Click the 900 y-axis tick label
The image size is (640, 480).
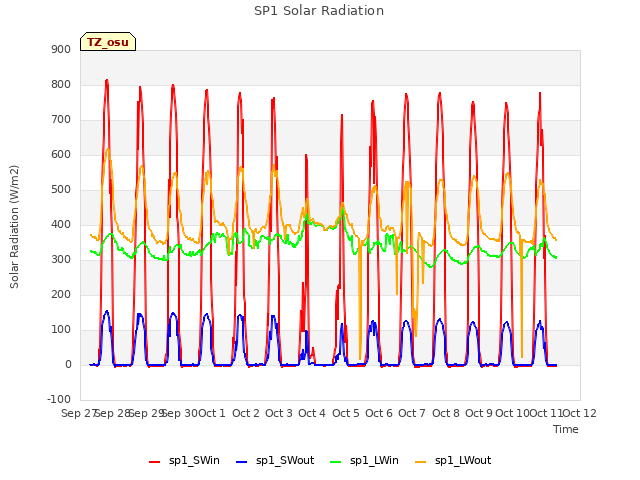(61, 49)
